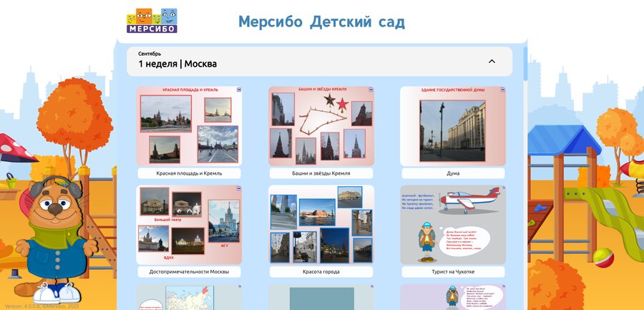Click the corner icon on the Достопримечательности Москвы card
This screenshot has width=644, height=310.
coord(238,188)
